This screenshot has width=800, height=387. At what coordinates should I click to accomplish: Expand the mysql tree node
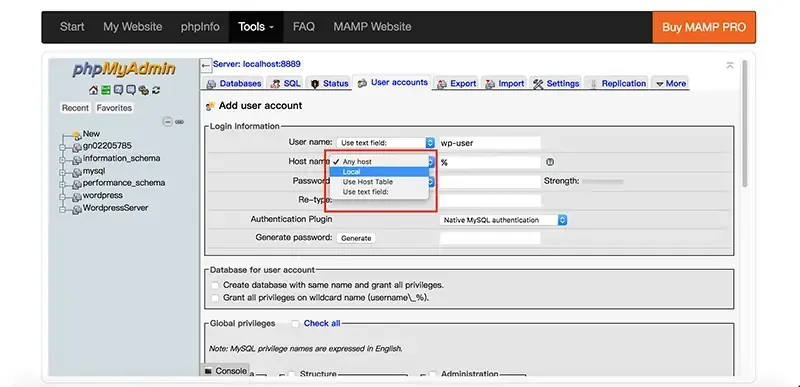(63, 172)
